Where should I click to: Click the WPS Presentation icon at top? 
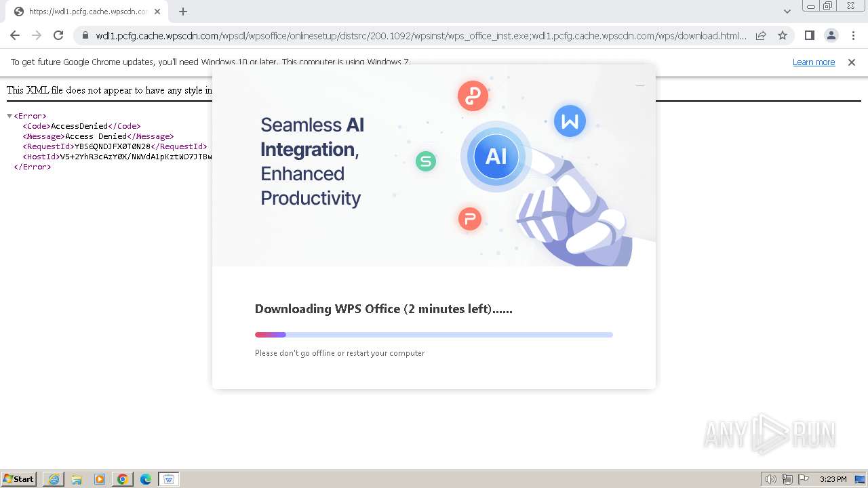[473, 96]
